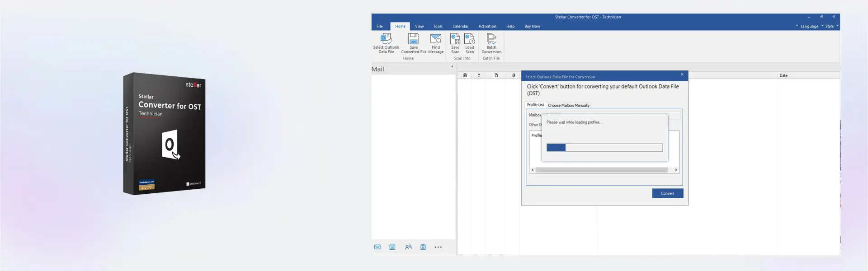Sort by the importance exclamation column

(479, 75)
